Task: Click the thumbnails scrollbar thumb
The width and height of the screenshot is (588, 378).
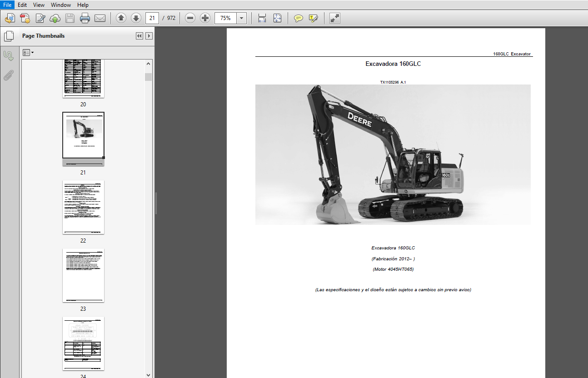Action: click(x=149, y=77)
